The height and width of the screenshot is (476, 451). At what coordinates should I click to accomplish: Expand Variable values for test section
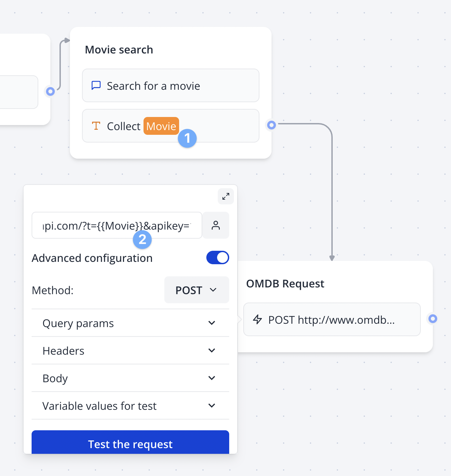pos(130,406)
